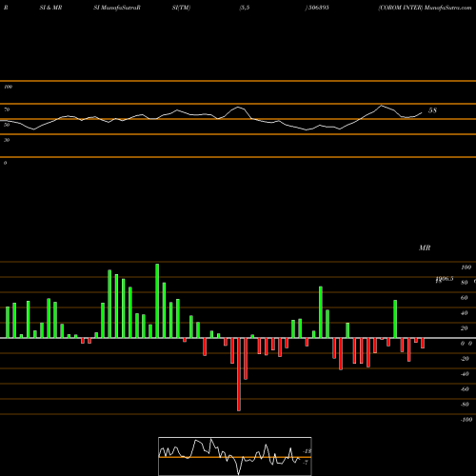The width and height of the screenshot is (476, 476).
Task: Click the RSI axis label 100 at top-left
Action: coord(8,87)
